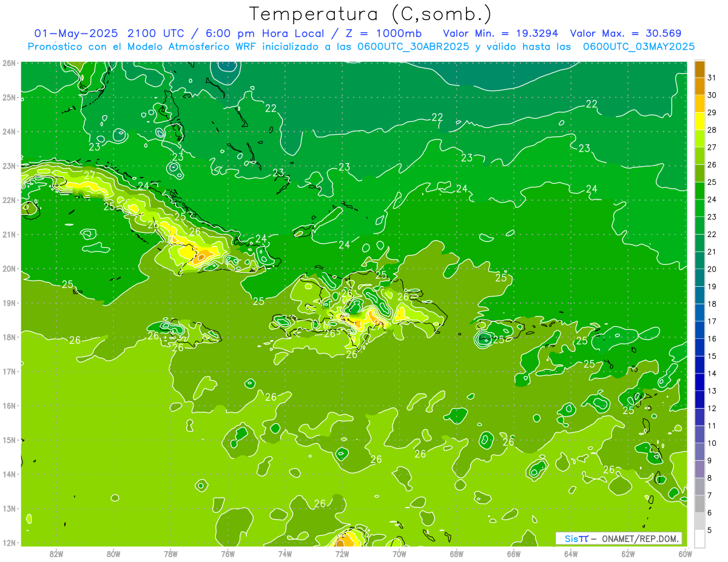The width and height of the screenshot is (728, 562).
Task: Click the "80W" longitude label
Action: point(113,554)
